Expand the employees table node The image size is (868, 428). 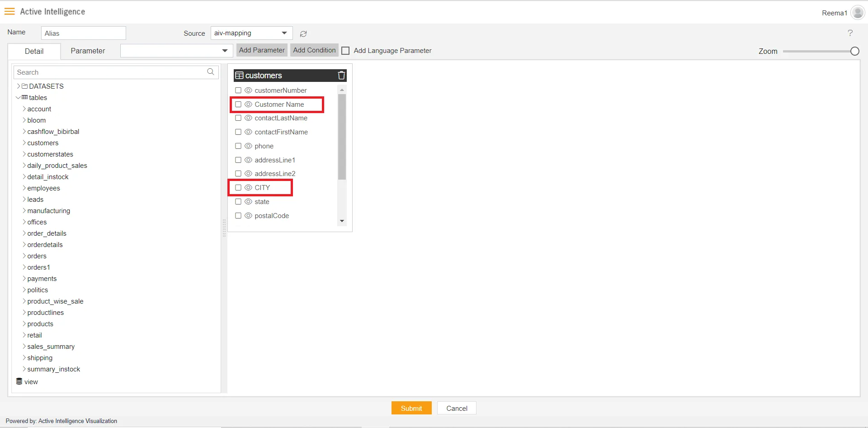[x=24, y=188]
